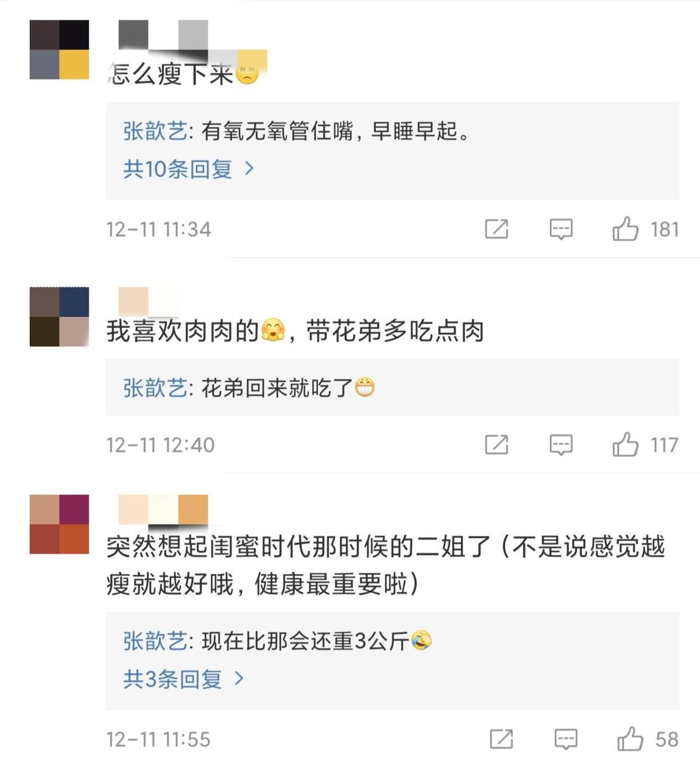Reply to the comment posted at 11:34
The height and width of the screenshot is (762, 700).
click(x=561, y=229)
